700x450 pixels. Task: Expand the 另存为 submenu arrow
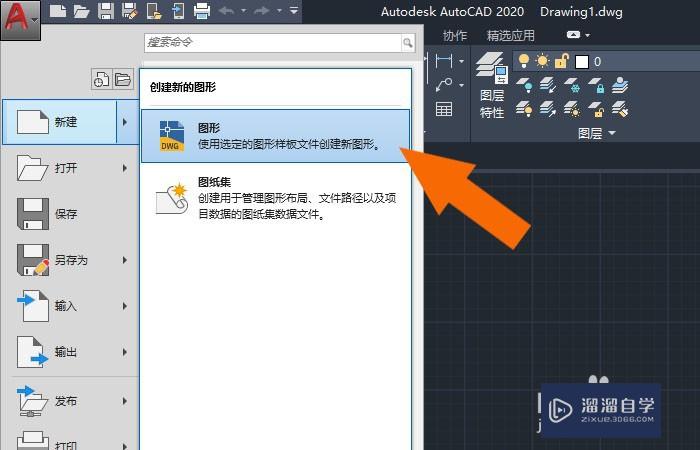tap(125, 260)
